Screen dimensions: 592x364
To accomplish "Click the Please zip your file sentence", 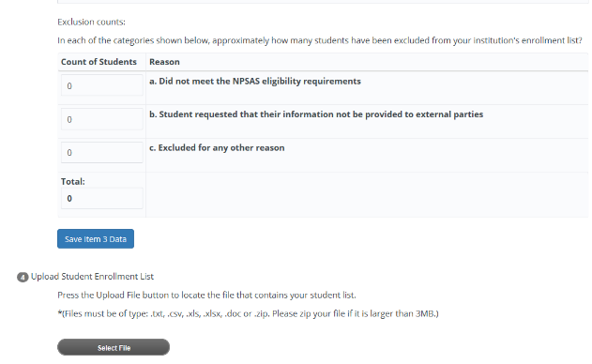I will tap(356, 313).
